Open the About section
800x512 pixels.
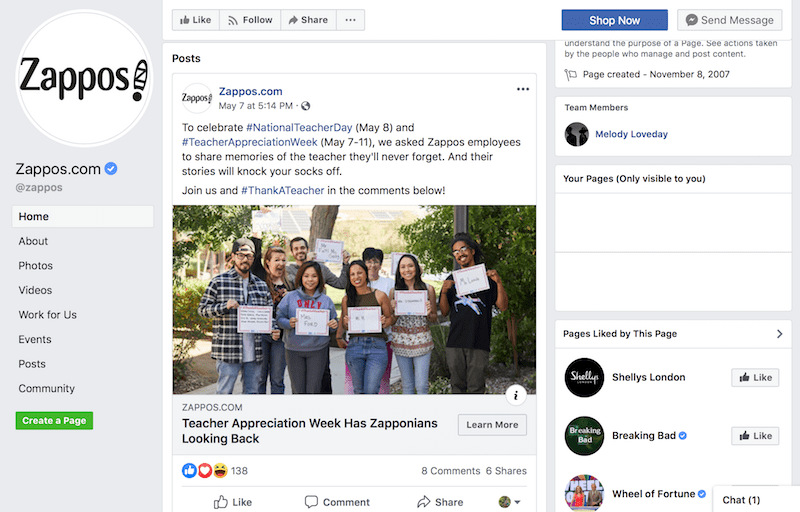(33, 241)
